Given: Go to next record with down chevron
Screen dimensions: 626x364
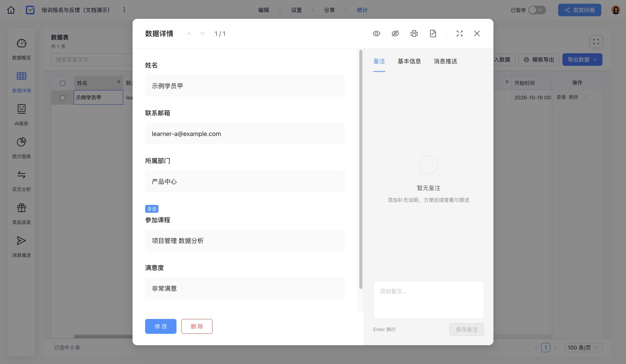Looking at the screenshot, I should [x=202, y=34].
